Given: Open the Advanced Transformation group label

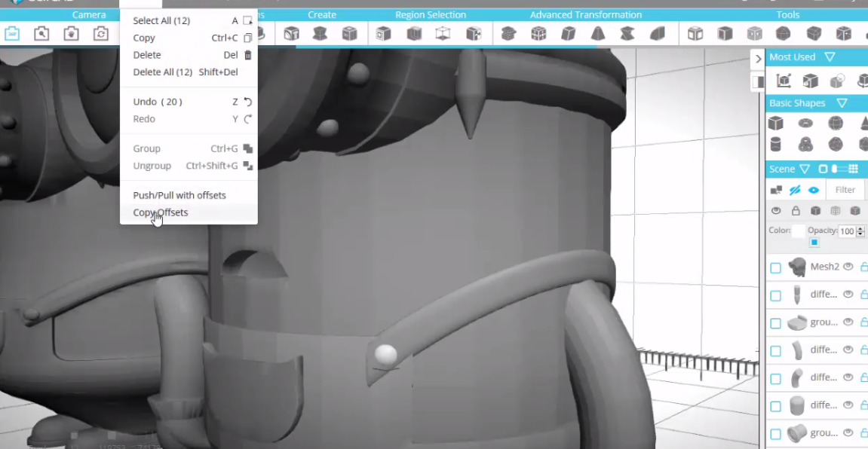Looking at the screenshot, I should [586, 15].
